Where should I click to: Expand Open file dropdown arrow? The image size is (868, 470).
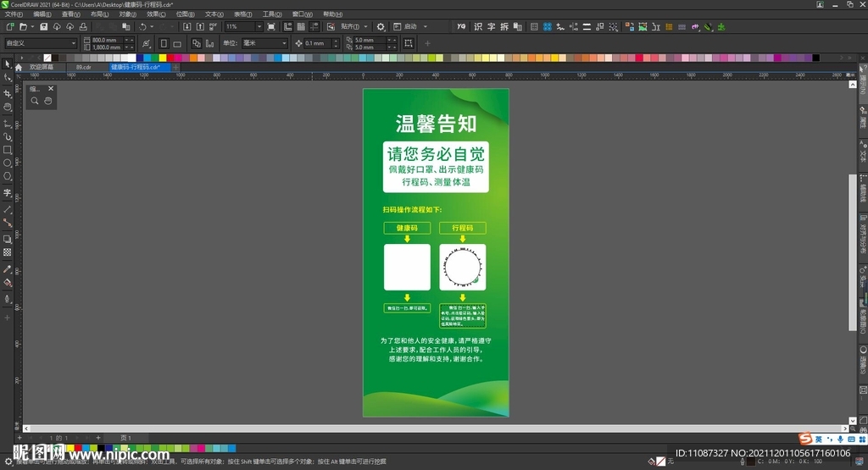(32, 26)
